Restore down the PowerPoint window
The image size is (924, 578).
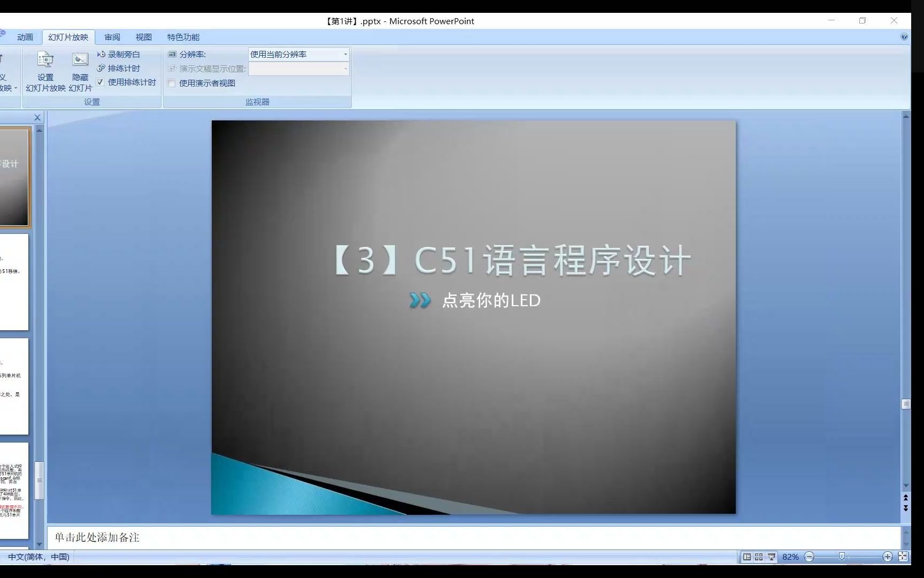coord(863,20)
